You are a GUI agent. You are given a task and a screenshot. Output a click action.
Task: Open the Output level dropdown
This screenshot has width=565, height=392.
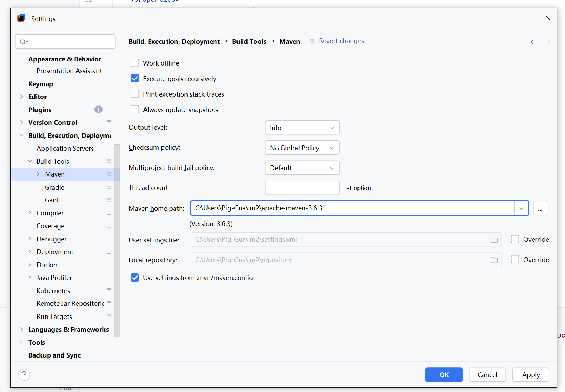pyautogui.click(x=302, y=128)
